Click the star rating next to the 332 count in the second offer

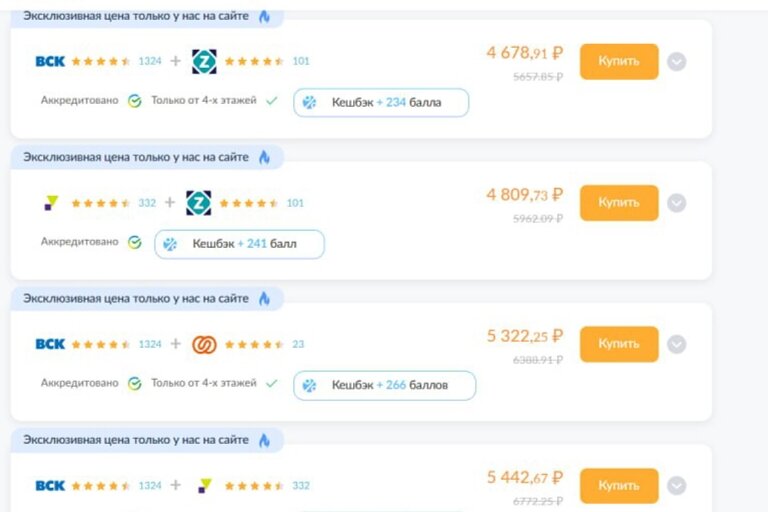101,203
